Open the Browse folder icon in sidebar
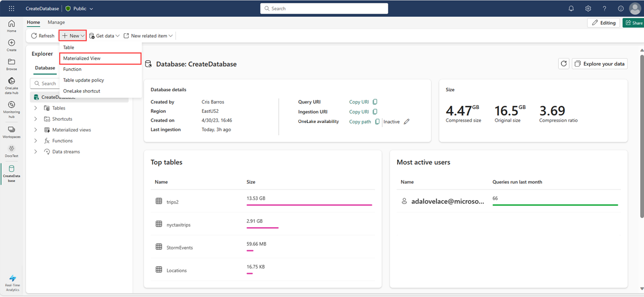Viewport: 644px width, 297px height. [x=12, y=64]
